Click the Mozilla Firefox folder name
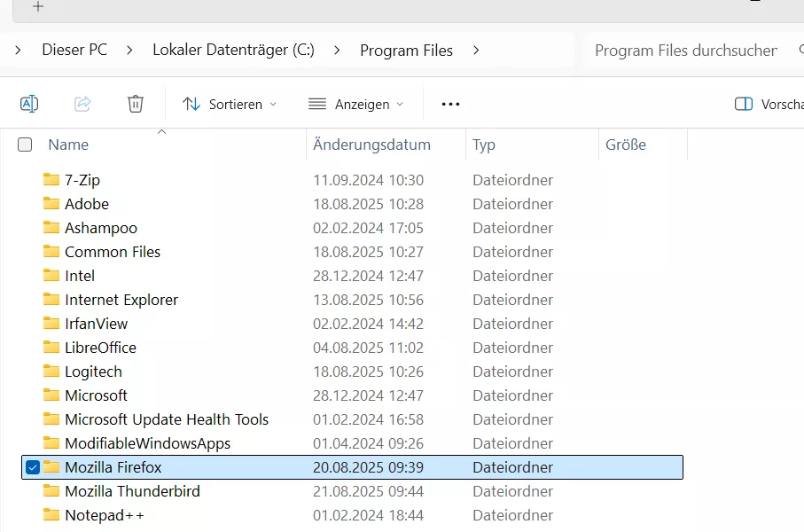 [x=113, y=467]
